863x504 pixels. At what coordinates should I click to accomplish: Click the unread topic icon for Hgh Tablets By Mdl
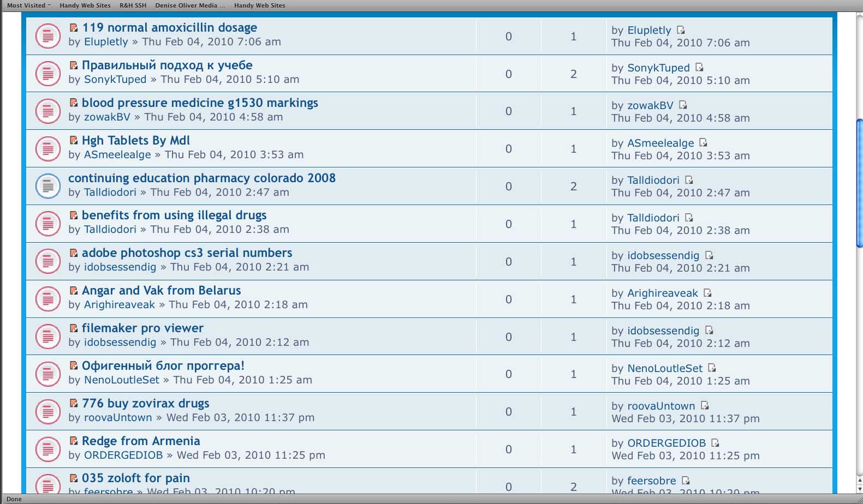pyautogui.click(x=48, y=148)
